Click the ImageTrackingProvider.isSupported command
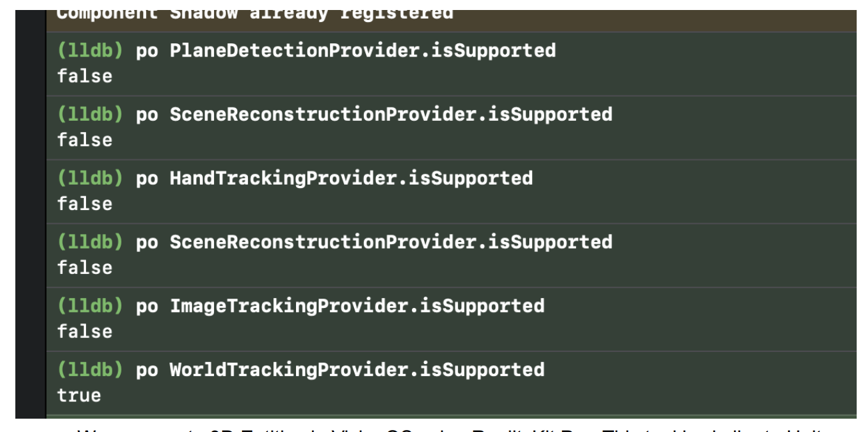The image size is (868, 432). (357, 306)
